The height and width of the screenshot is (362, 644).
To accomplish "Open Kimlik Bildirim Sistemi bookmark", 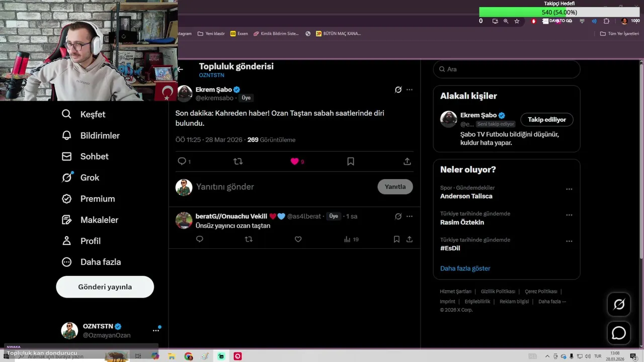I will 276,34.
